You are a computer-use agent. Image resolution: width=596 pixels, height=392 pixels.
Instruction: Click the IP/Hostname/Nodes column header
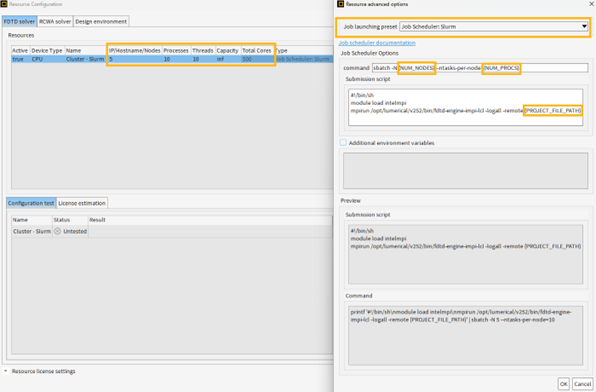[135, 51]
